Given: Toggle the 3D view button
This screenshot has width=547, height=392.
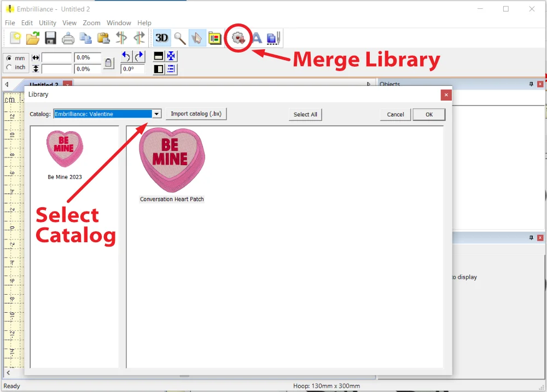Looking at the screenshot, I should (162, 38).
